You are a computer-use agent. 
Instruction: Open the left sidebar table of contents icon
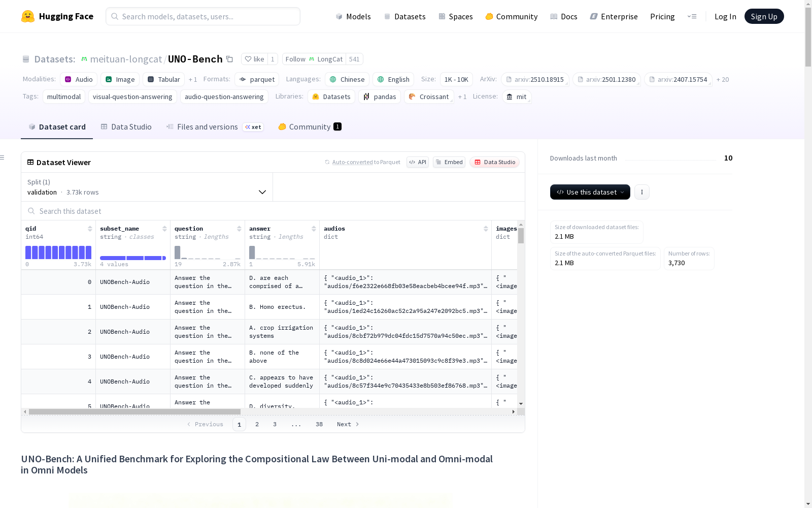pyautogui.click(x=3, y=157)
